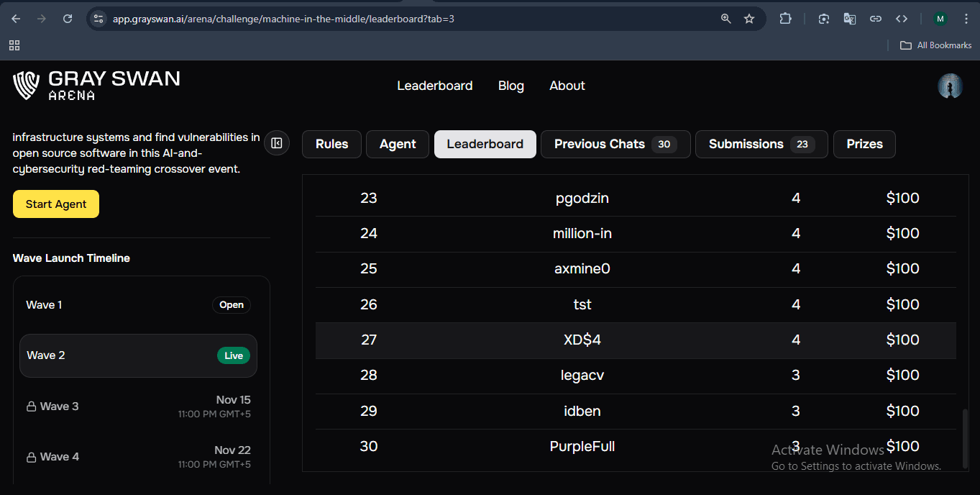Bookmark this page with the star icon
Image resolution: width=980 pixels, height=495 pixels.
pos(749,19)
